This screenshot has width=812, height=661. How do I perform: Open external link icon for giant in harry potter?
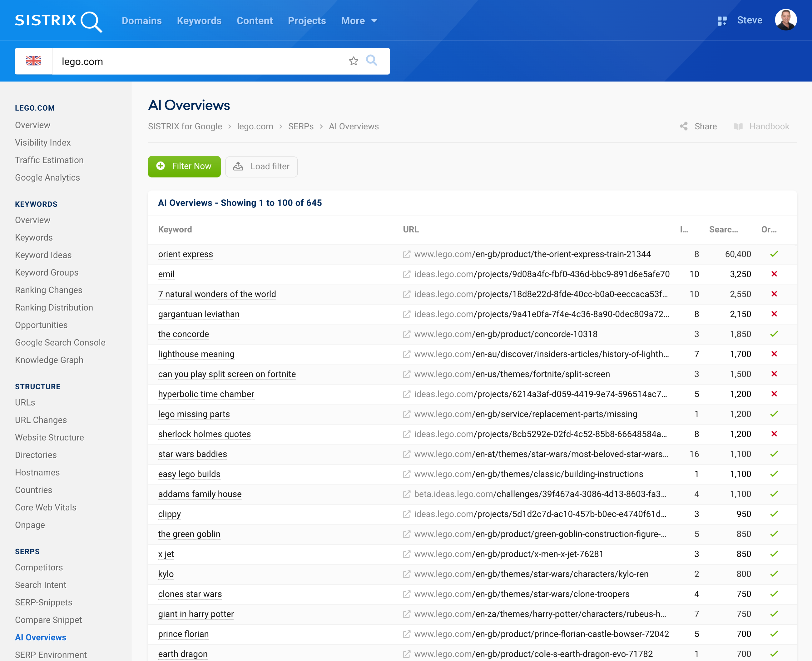click(407, 614)
